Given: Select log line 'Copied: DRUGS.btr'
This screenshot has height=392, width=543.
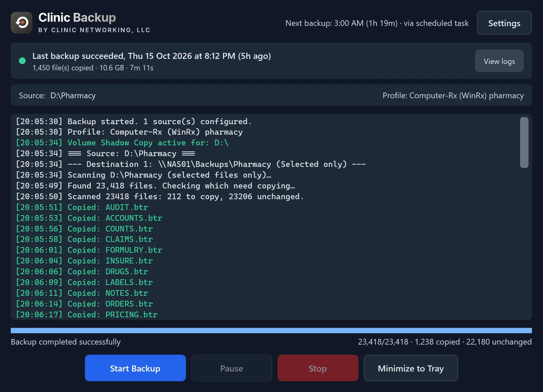Looking at the screenshot, I should pos(82,272).
